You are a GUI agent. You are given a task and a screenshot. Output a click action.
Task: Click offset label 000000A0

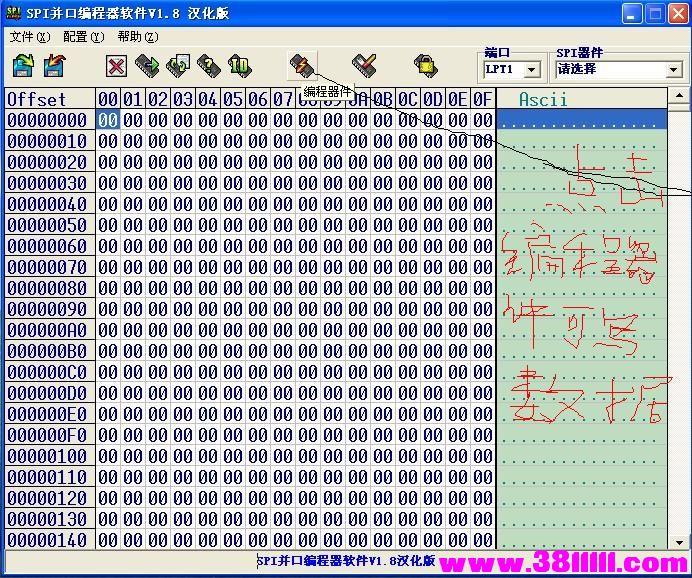coord(50,330)
